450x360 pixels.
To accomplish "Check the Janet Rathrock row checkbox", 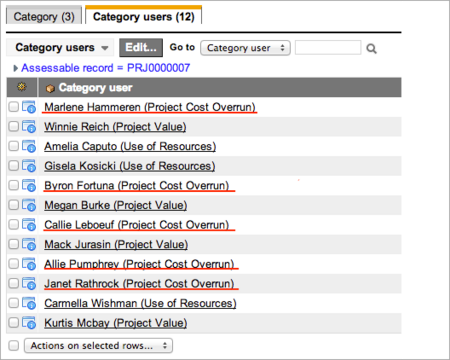I will [x=13, y=283].
